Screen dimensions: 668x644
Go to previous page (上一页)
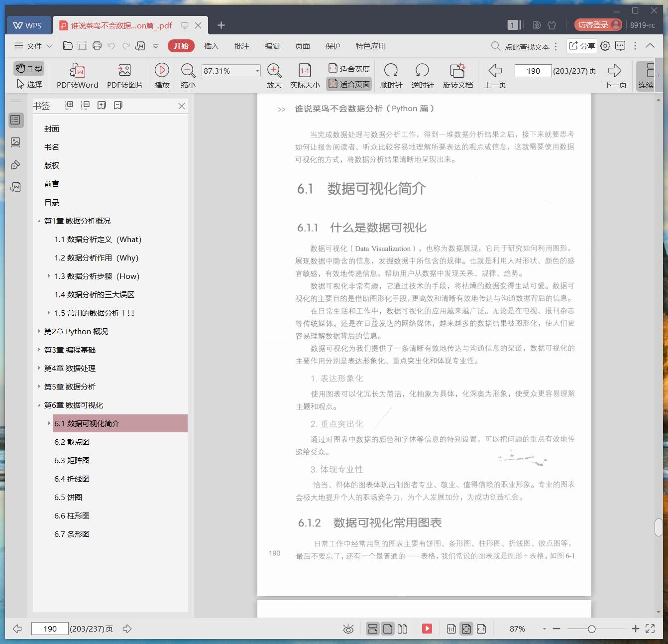tap(495, 76)
